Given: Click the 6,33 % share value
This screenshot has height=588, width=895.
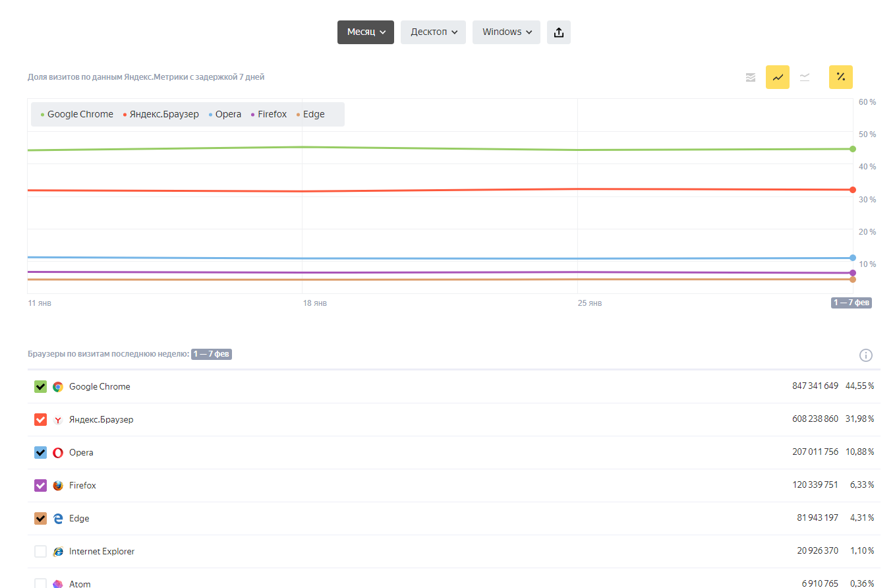Looking at the screenshot, I should click(x=862, y=485).
